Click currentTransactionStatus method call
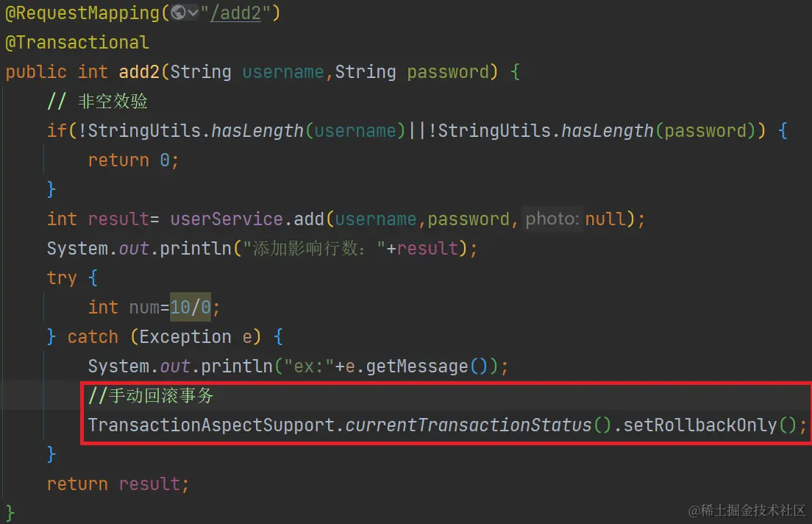The height and width of the screenshot is (524, 812). point(468,425)
